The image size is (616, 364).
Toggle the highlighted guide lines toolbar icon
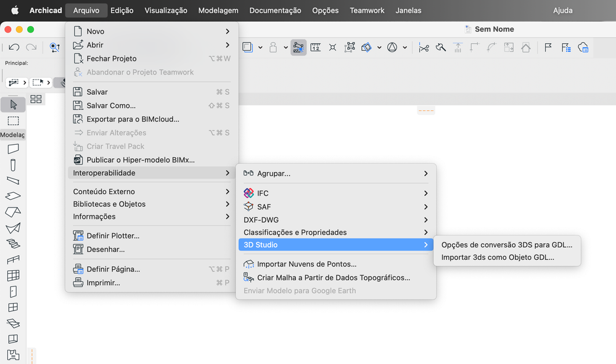click(298, 48)
